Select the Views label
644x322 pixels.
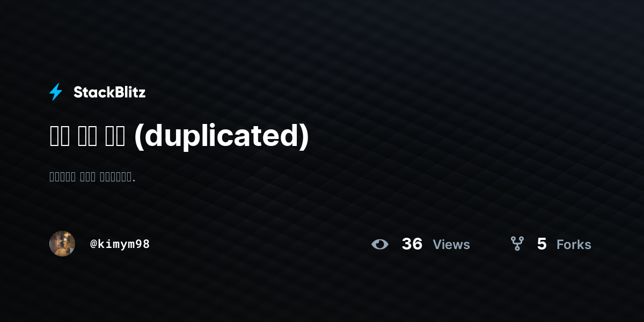(x=451, y=245)
